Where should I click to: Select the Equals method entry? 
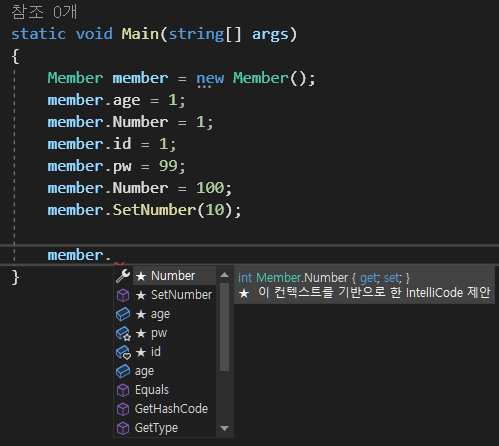166,390
